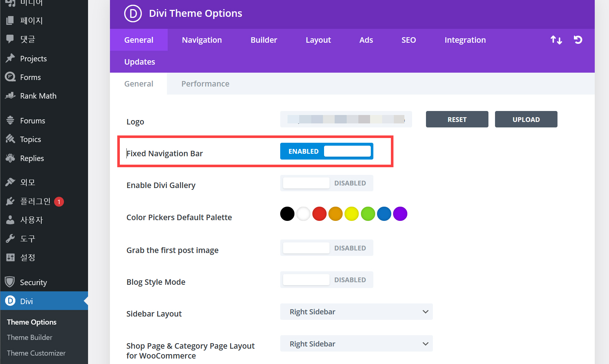
Task: Open the Sidebar Layout dropdown
Action: pos(357,312)
